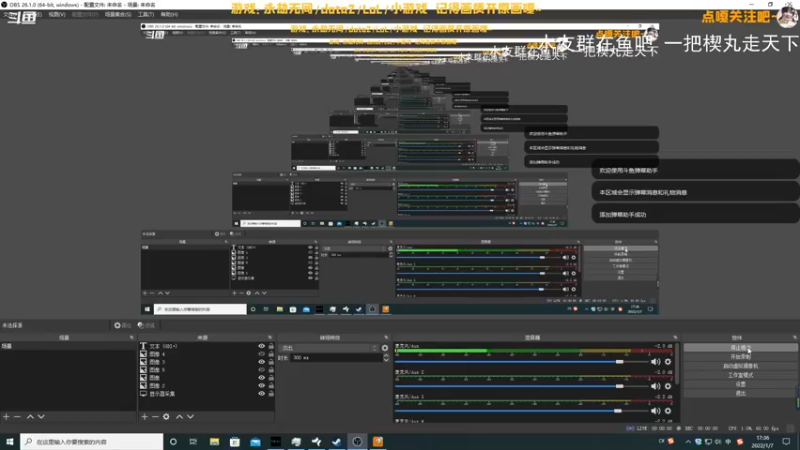Viewport: 800px width, 450px height.
Task: Pop out the Sources dock icon
Action: [270, 338]
